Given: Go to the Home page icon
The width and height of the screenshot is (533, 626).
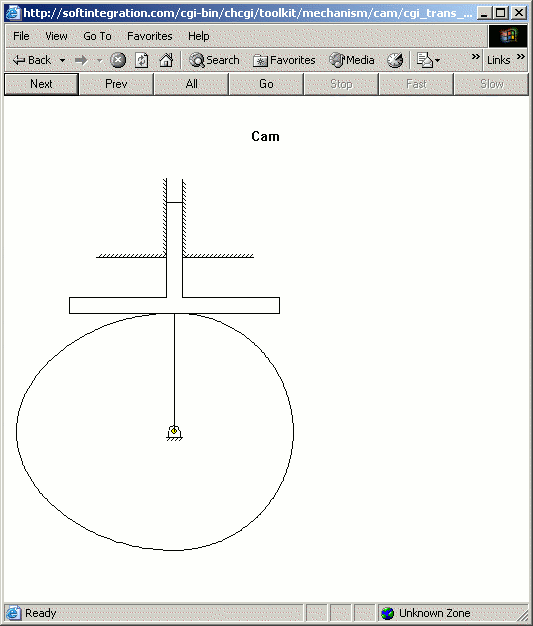Looking at the screenshot, I should (166, 60).
